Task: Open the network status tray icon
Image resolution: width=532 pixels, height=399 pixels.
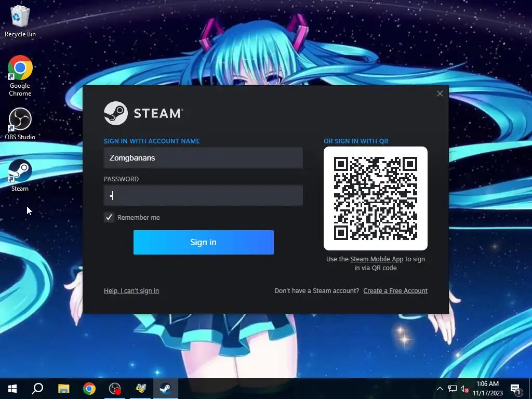Action: (453, 389)
